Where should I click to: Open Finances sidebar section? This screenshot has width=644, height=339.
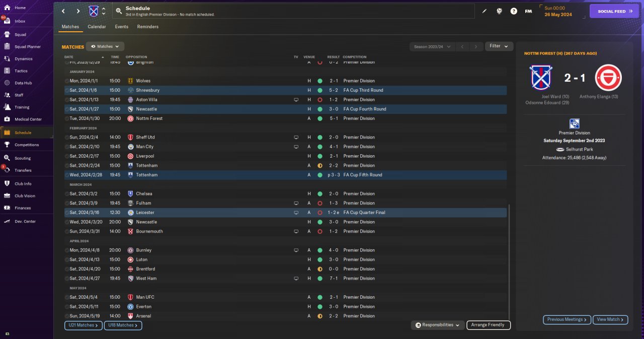pyautogui.click(x=23, y=208)
